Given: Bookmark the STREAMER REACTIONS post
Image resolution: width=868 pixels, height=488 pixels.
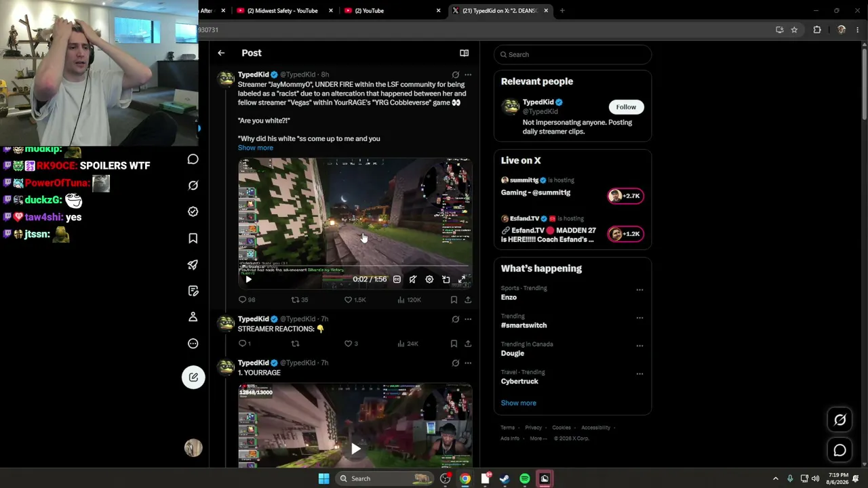Looking at the screenshot, I should pos(454,344).
